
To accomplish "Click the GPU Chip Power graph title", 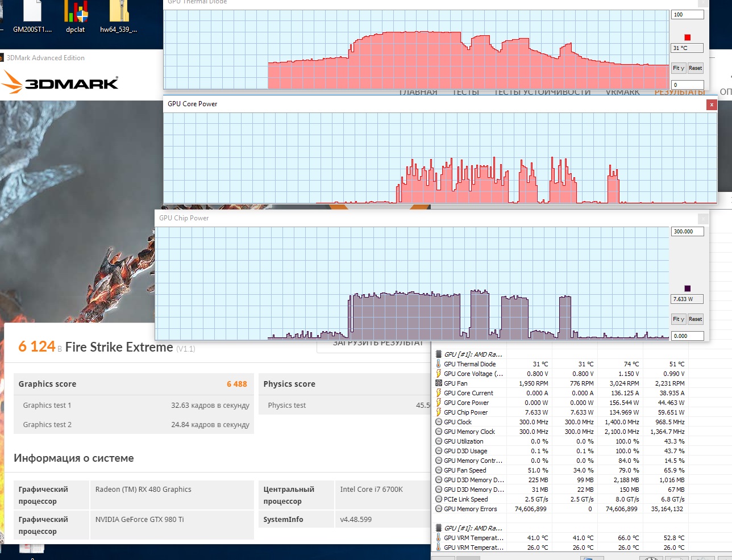I will (184, 218).
